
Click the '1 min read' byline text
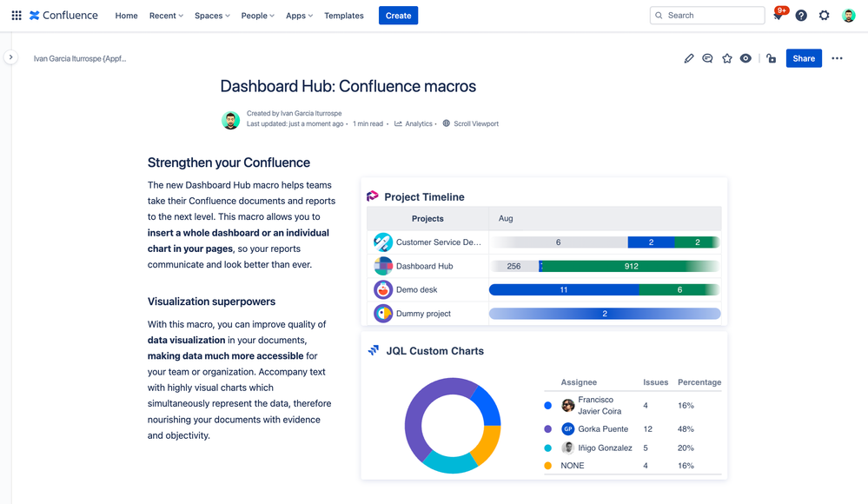coord(368,123)
